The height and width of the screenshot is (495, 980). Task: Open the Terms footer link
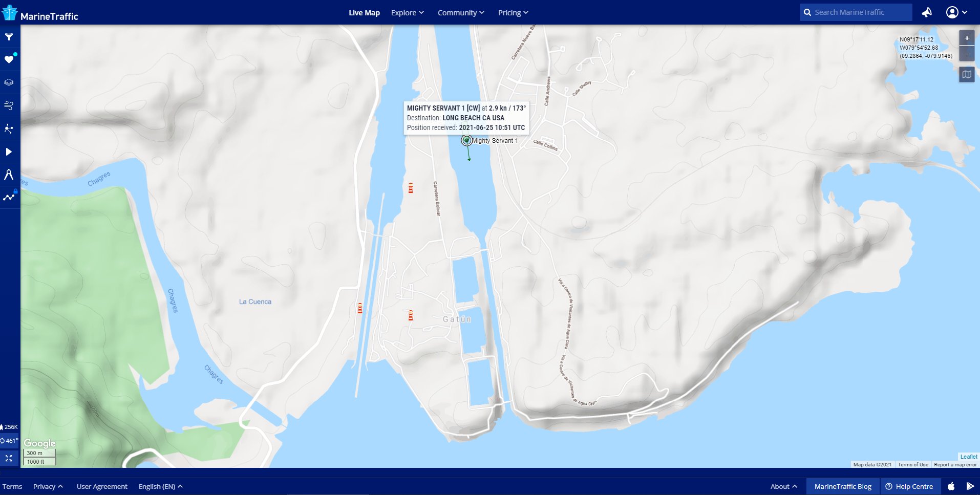pos(12,486)
